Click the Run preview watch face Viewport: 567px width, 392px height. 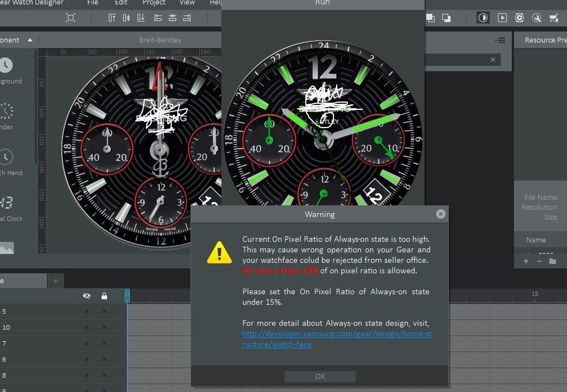(323, 123)
